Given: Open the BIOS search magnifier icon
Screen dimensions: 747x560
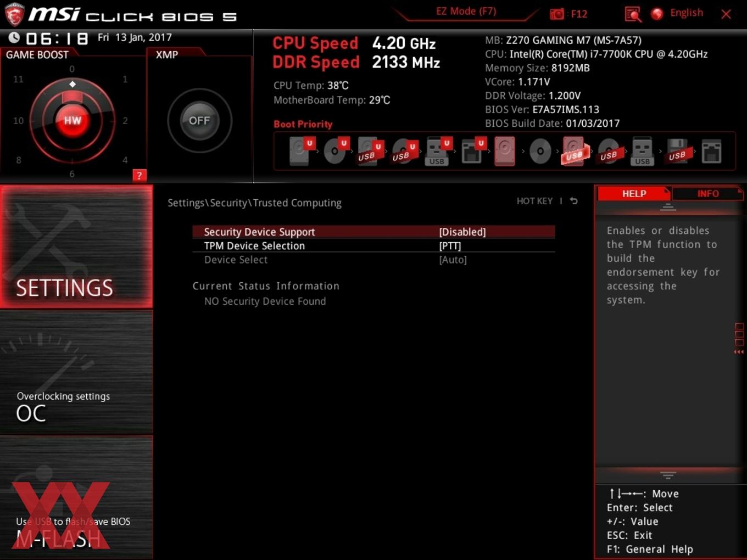Looking at the screenshot, I should 633,14.
